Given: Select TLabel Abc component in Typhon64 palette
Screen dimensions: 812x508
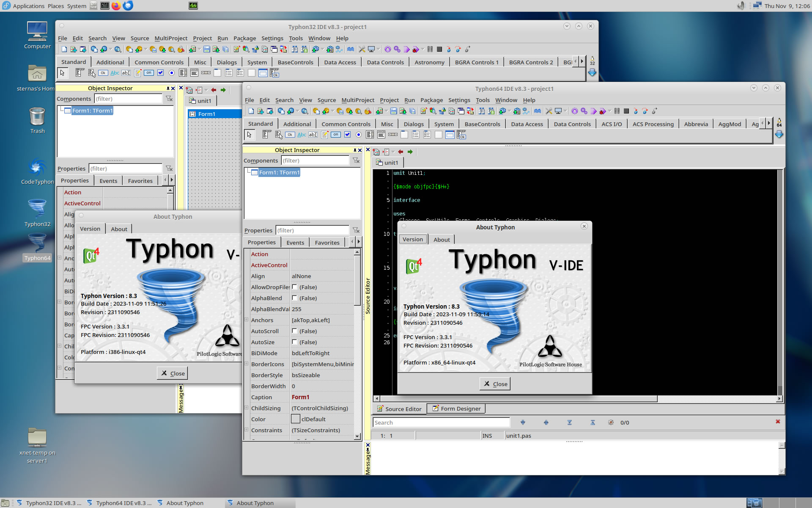Looking at the screenshot, I should (302, 135).
